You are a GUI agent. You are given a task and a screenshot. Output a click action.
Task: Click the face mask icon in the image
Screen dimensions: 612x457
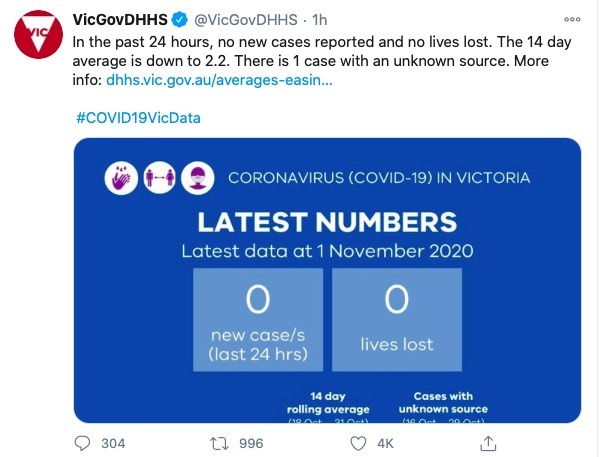(x=197, y=178)
